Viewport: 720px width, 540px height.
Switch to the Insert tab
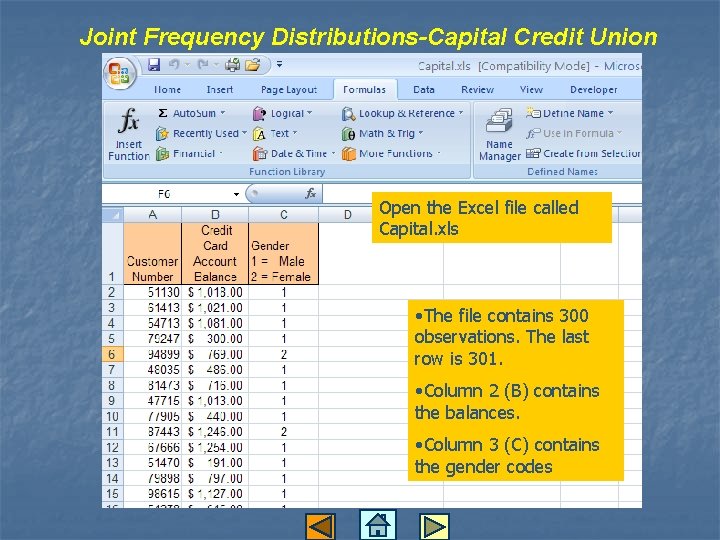[x=219, y=90]
